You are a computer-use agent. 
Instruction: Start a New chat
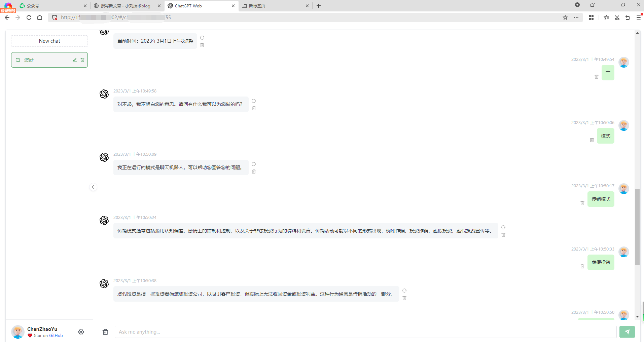pos(49,41)
